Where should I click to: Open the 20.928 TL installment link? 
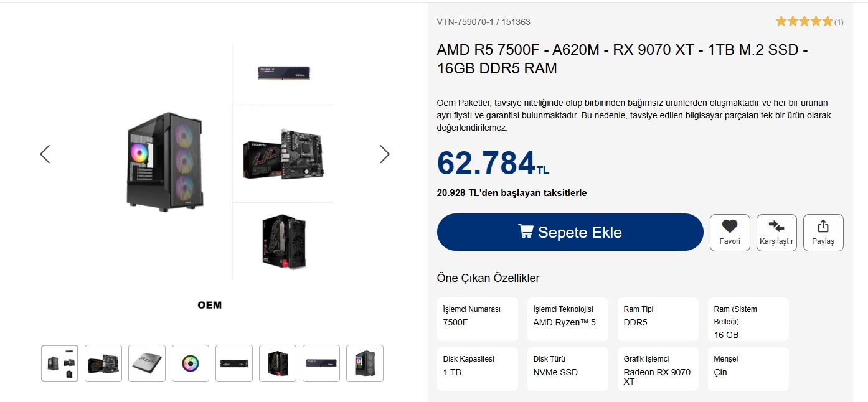pyautogui.click(x=458, y=193)
